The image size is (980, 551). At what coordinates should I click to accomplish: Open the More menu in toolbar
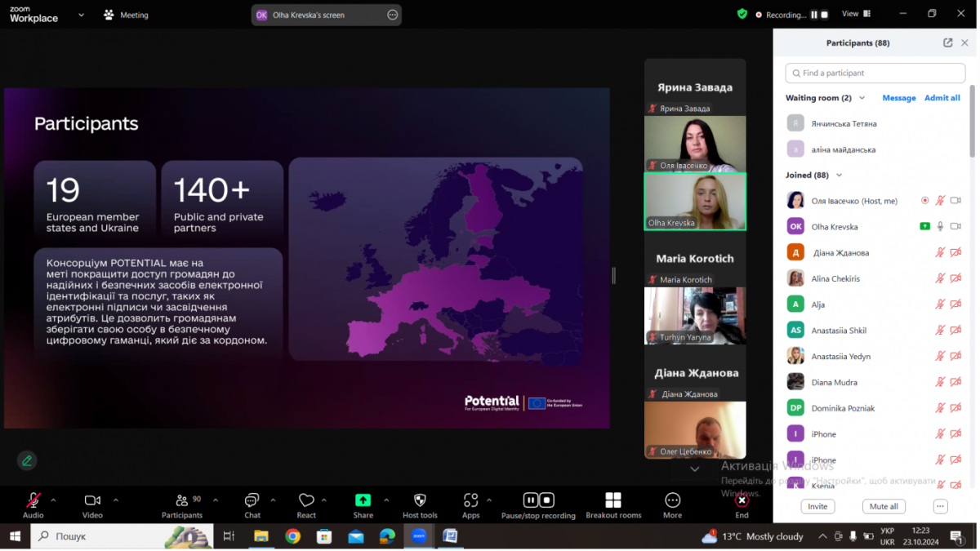click(x=672, y=500)
